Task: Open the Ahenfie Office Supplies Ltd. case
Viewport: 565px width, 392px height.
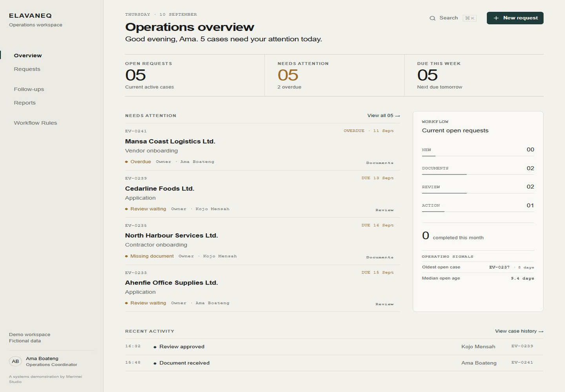Action: click(x=262, y=288)
